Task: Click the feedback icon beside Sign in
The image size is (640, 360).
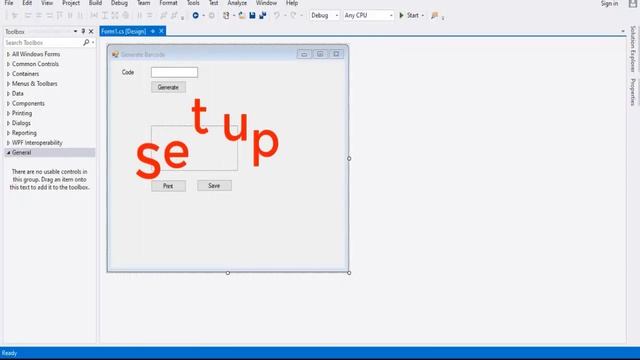Action: pyautogui.click(x=633, y=3)
